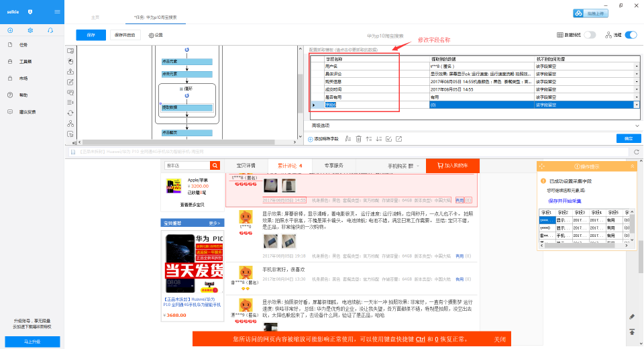Collapse the 操作提示 panel chevron
644x349 pixels.
click(x=633, y=166)
